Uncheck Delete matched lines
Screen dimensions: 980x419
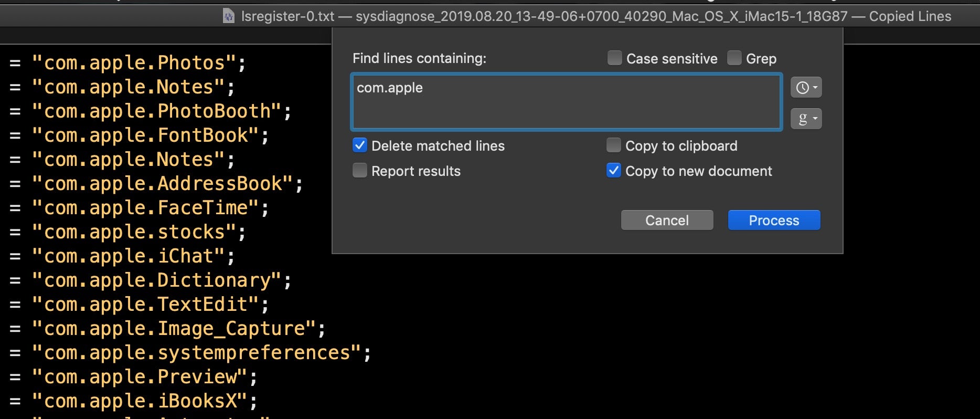360,145
